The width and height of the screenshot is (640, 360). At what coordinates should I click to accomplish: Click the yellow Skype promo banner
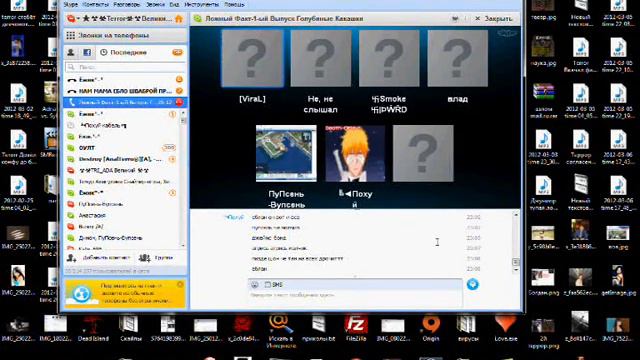125,294
